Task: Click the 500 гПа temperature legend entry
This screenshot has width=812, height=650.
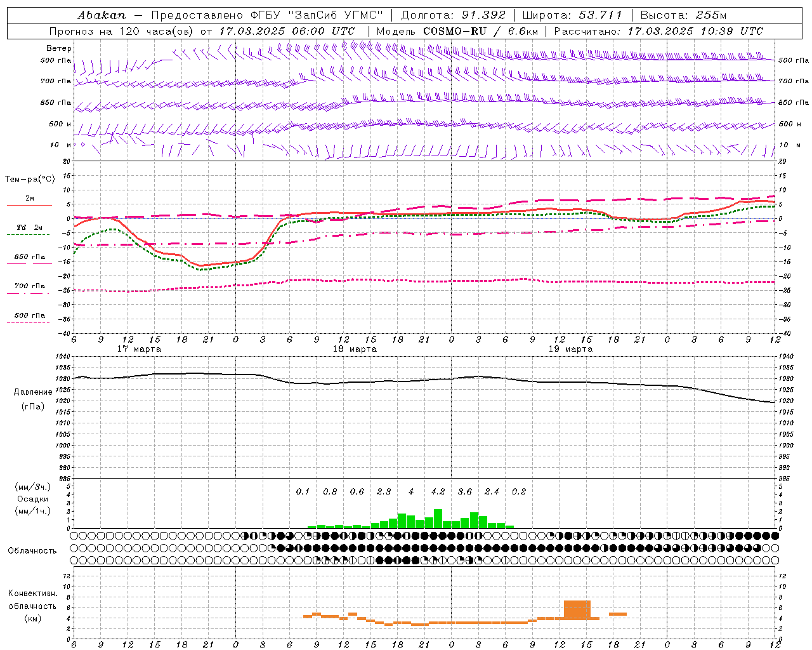Action: pyautogui.click(x=30, y=315)
